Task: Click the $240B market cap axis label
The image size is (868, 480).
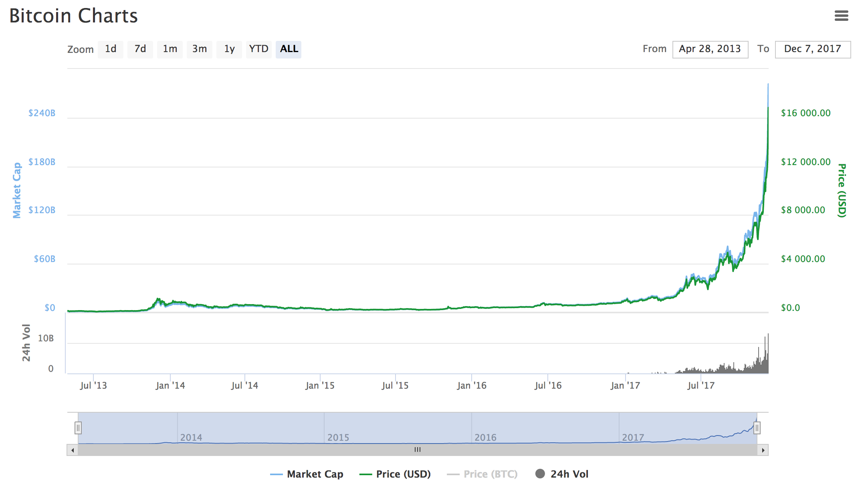Action: tap(42, 113)
